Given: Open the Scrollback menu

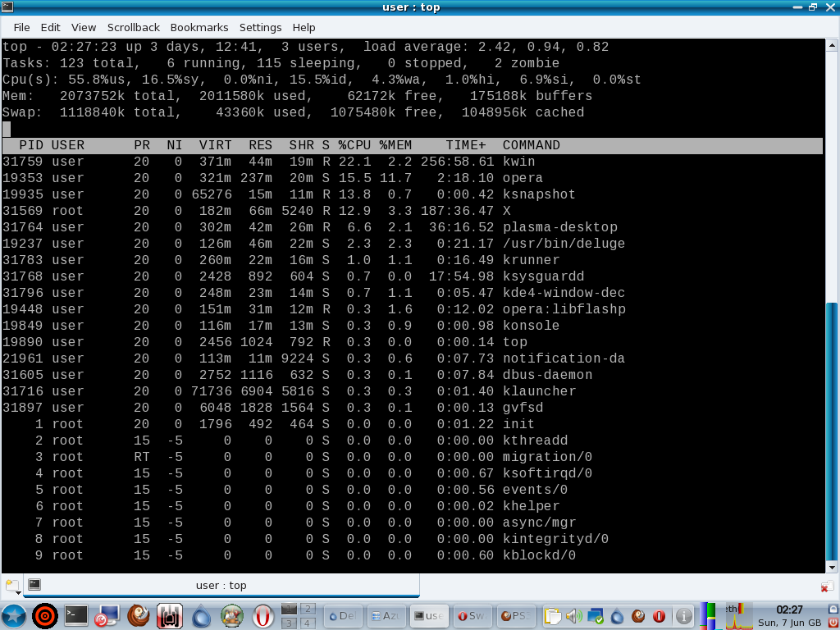Looking at the screenshot, I should 134,27.
